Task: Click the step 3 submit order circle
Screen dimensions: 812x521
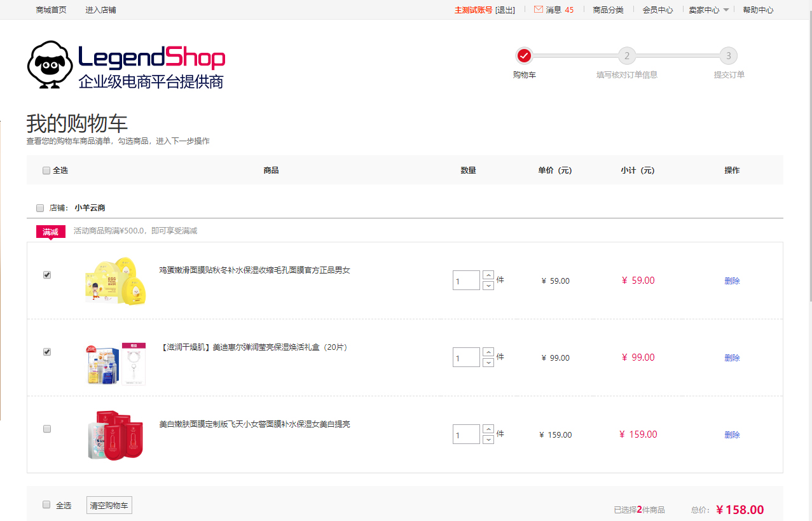Action: tap(728, 56)
